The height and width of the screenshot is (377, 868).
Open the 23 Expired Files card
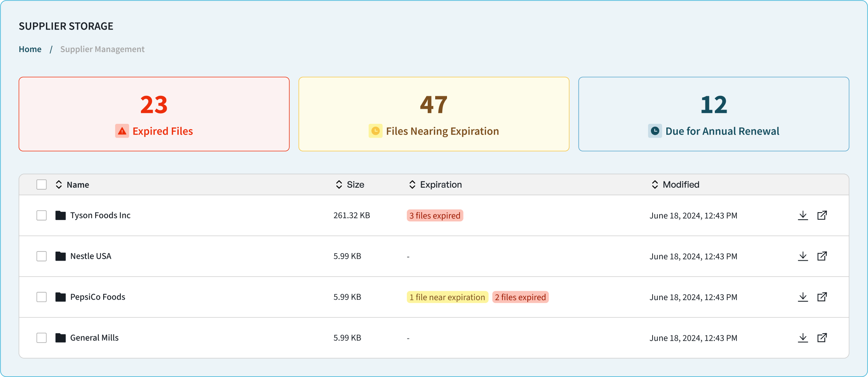click(154, 114)
